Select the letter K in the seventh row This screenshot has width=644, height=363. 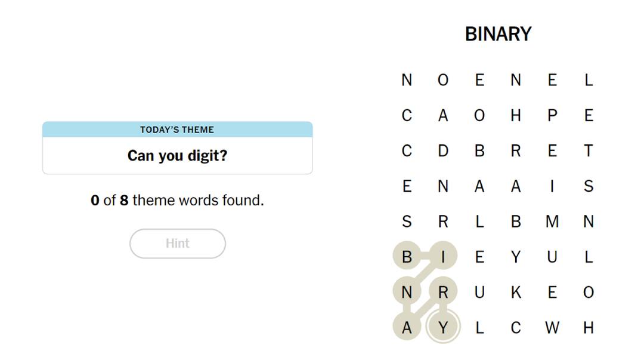[516, 292]
